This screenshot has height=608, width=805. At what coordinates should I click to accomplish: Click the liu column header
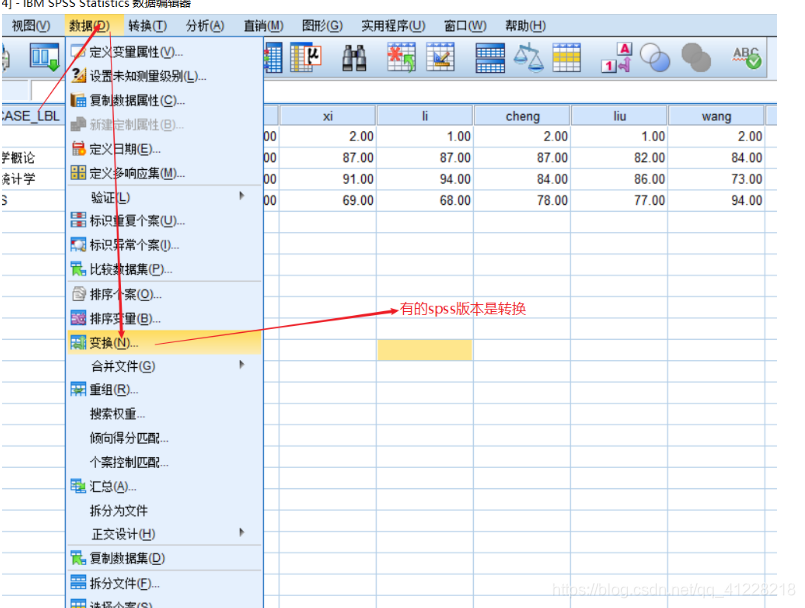tap(619, 116)
